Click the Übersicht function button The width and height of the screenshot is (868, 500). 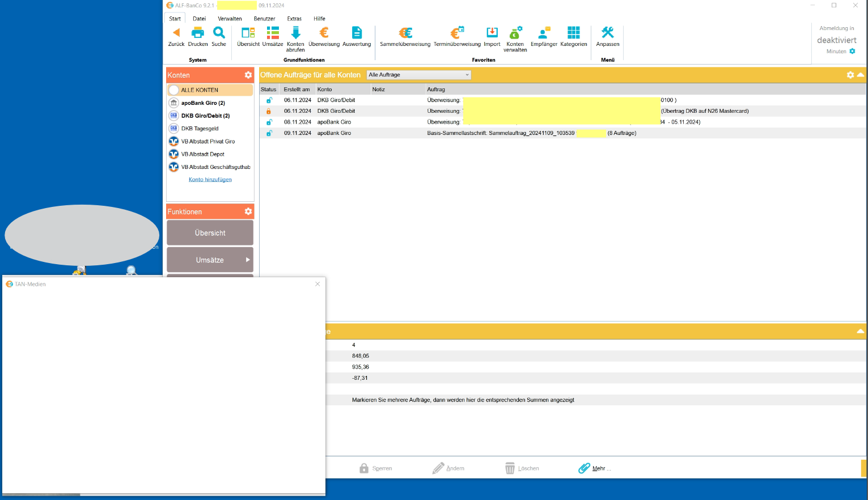pyautogui.click(x=210, y=233)
